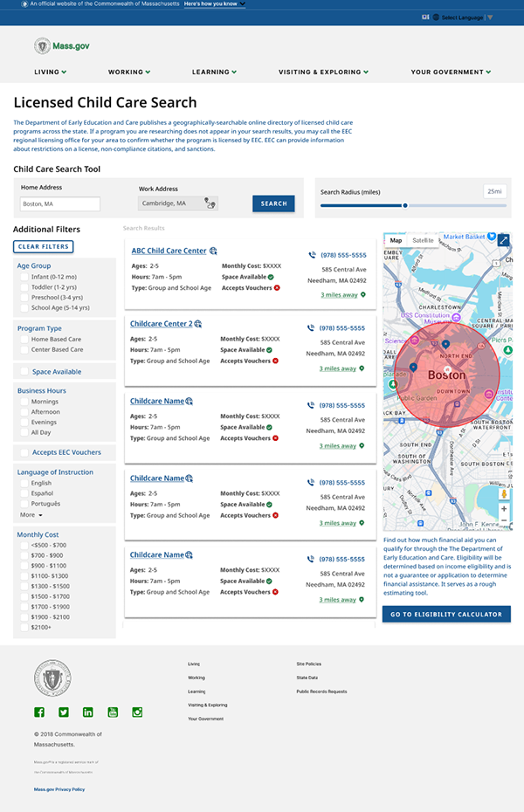
Task: Toggle Accepts EEC Vouchers filter
Action: tap(24, 452)
